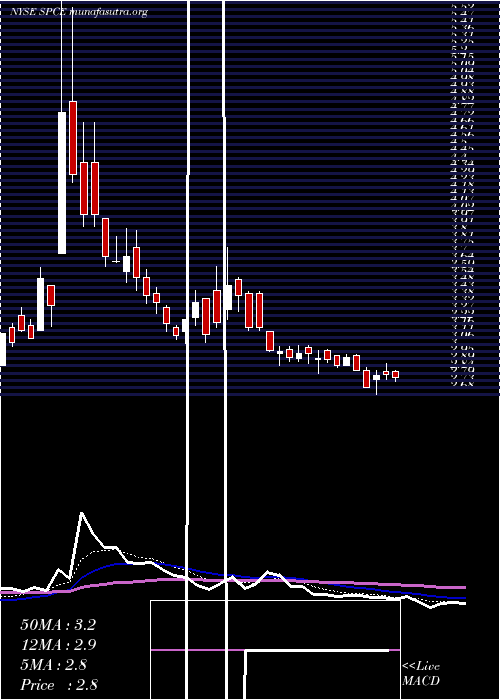Select the 5MA : 2.8 label
The width and height of the screenshot is (500, 700).
tap(54, 665)
